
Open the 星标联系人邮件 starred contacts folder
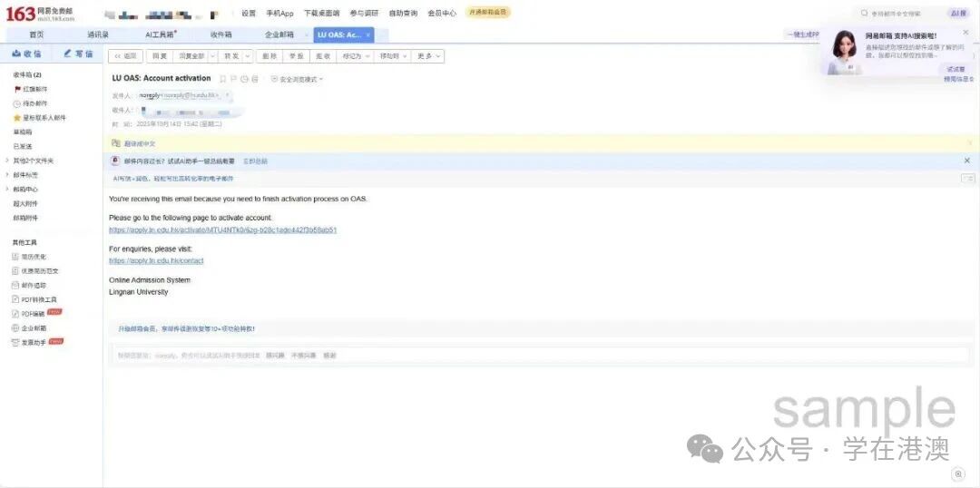[39, 118]
